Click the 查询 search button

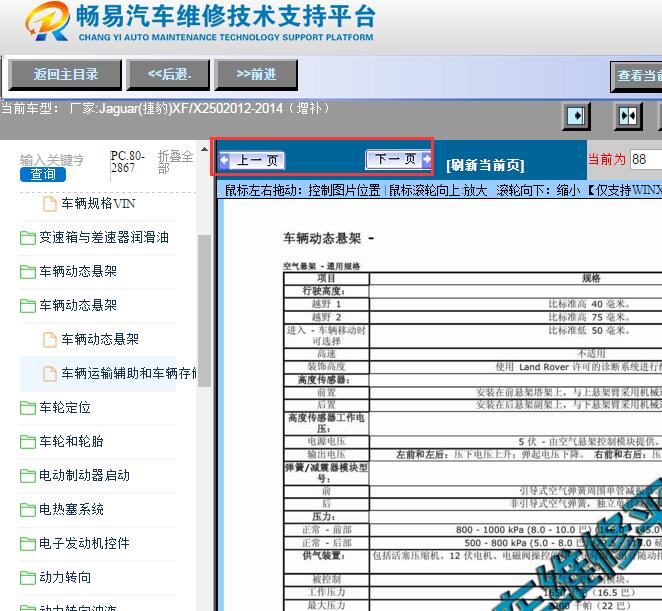43,174
